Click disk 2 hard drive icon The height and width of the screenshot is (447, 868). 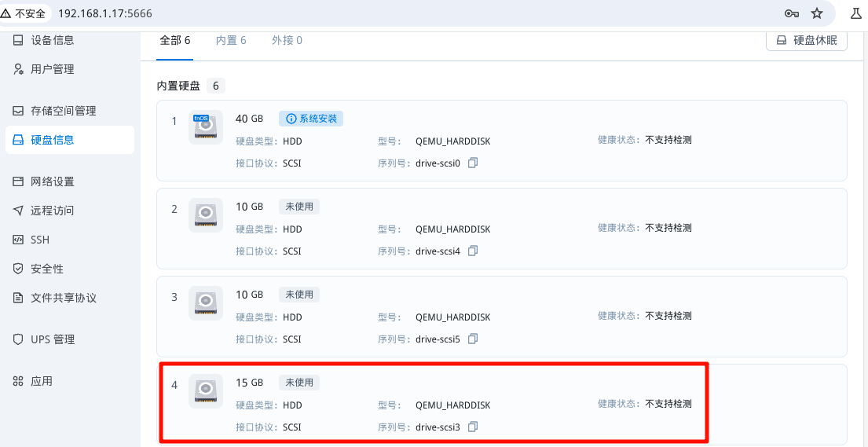[x=206, y=215]
